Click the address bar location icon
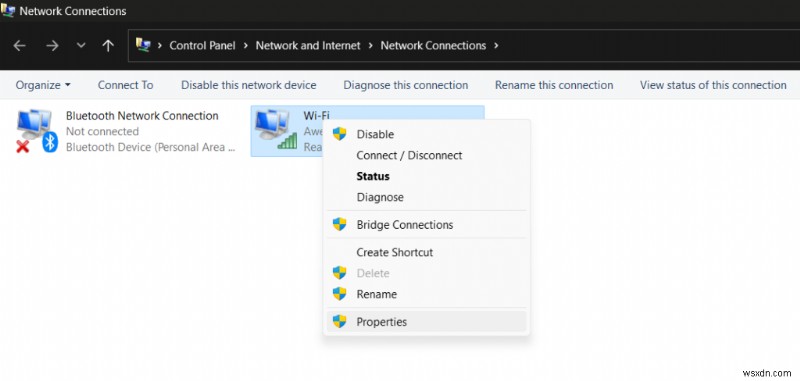Image resolution: width=800 pixels, height=381 pixels. [142, 45]
